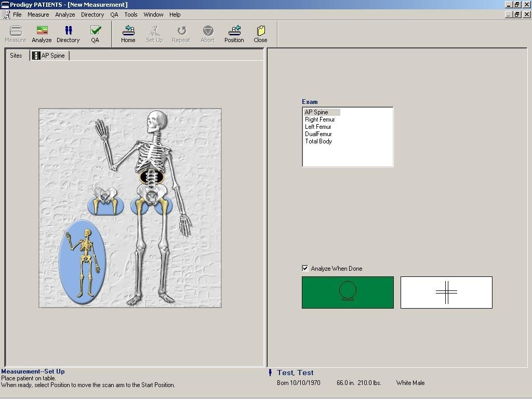532x399 pixels.
Task: Click the Measure toolbar icon
Action: coord(16,34)
